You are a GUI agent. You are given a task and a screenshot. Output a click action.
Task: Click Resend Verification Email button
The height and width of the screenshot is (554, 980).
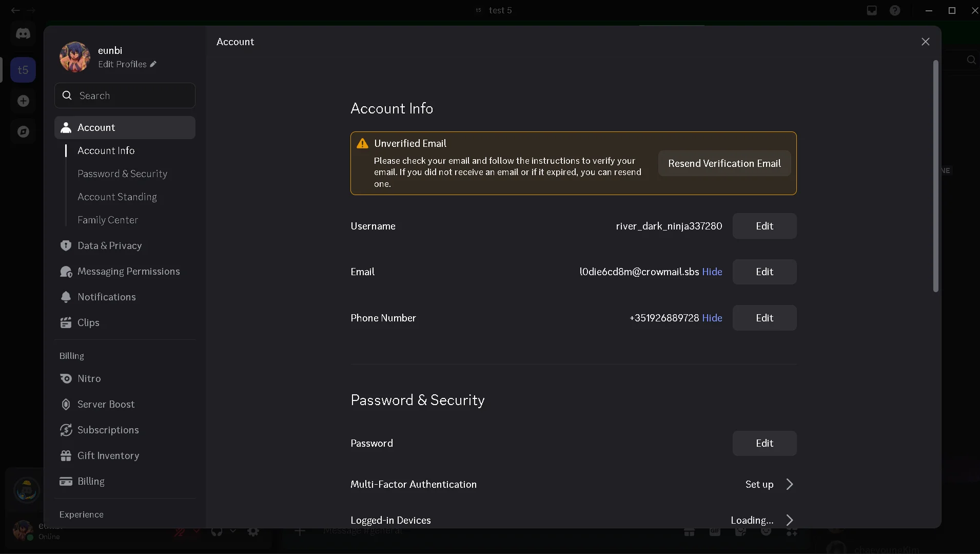pos(724,163)
